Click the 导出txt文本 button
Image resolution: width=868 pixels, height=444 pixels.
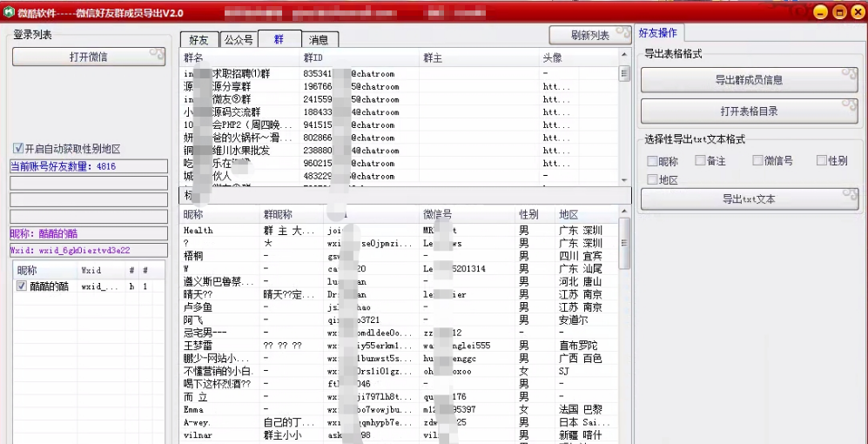click(749, 199)
